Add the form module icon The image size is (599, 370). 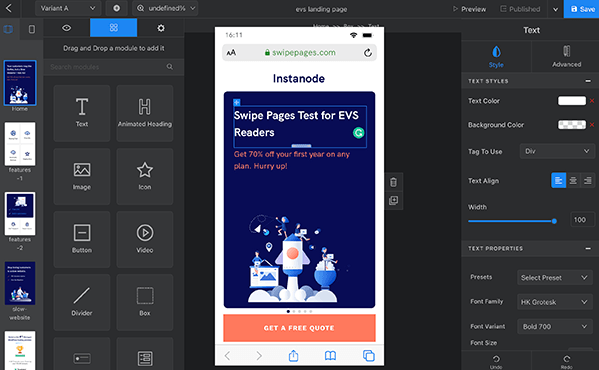point(145,358)
